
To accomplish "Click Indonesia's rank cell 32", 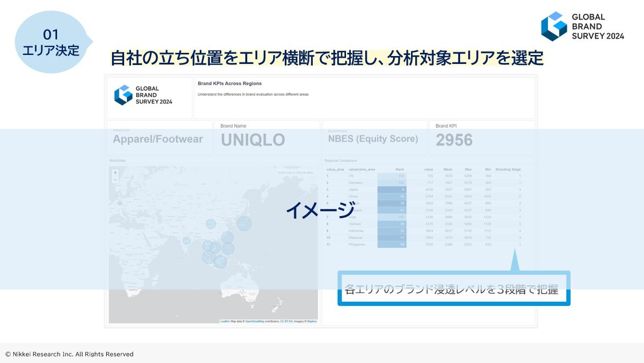I will 392,231.
